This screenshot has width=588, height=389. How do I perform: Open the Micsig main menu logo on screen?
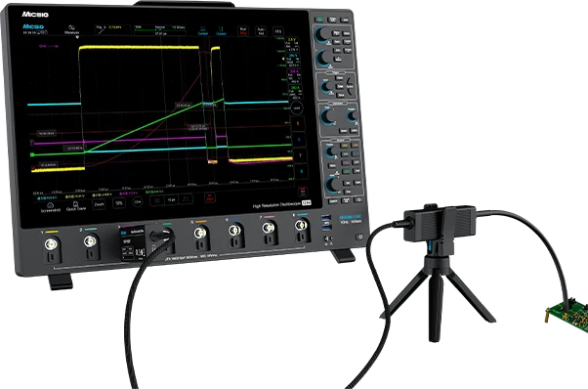[33, 26]
